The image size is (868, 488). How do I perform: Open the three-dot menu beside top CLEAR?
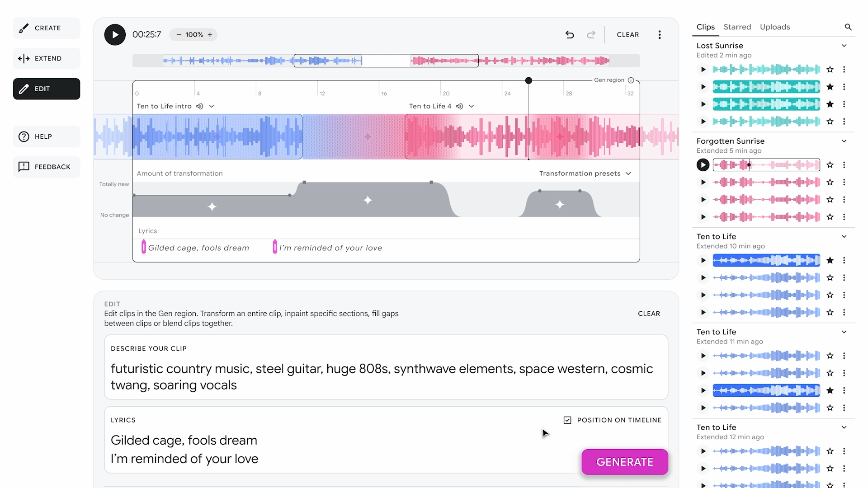tap(660, 35)
